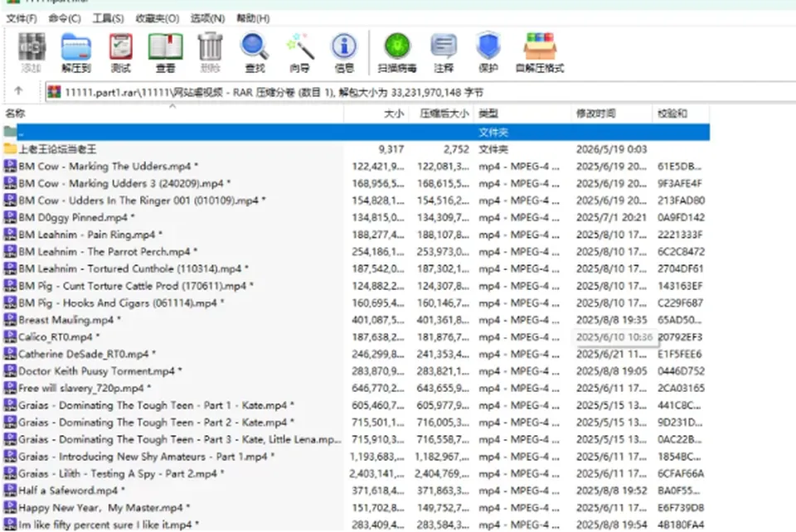Go up one level with arrow button
The width and height of the screenshot is (796, 532).
click(x=19, y=91)
